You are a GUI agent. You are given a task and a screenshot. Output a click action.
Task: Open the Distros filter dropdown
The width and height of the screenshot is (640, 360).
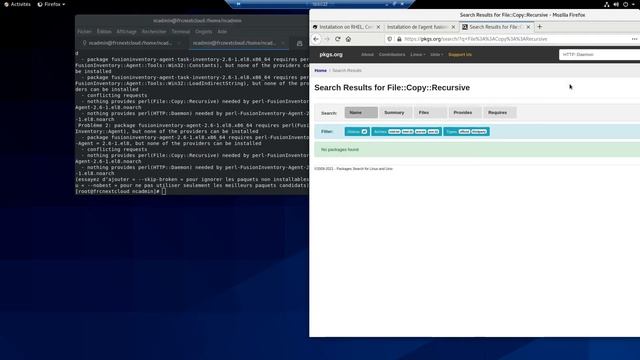357,131
